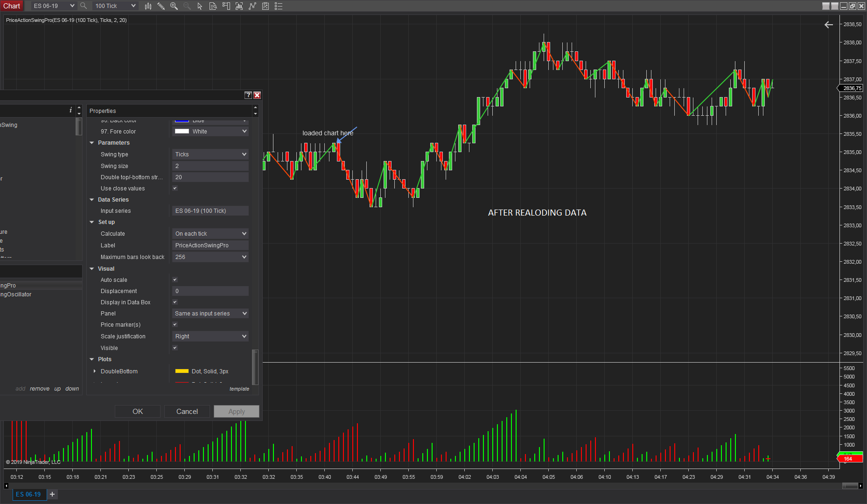Click the zoom out magnifier icon
Viewport: 867px width, 504px height.
pyautogui.click(x=187, y=6)
